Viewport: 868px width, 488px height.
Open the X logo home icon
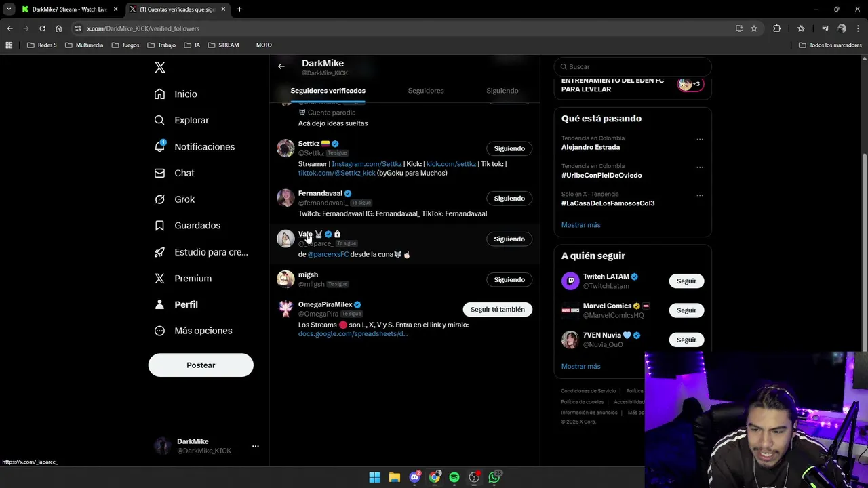coord(160,67)
